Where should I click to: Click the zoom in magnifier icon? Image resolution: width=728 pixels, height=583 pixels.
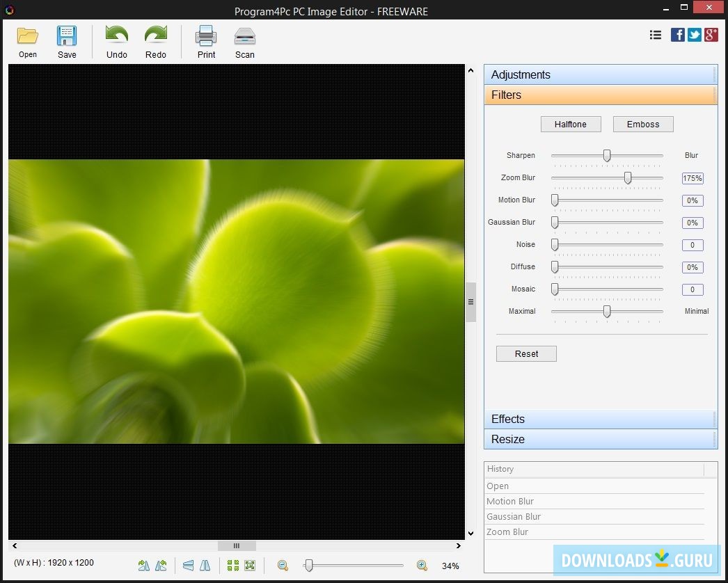click(421, 566)
